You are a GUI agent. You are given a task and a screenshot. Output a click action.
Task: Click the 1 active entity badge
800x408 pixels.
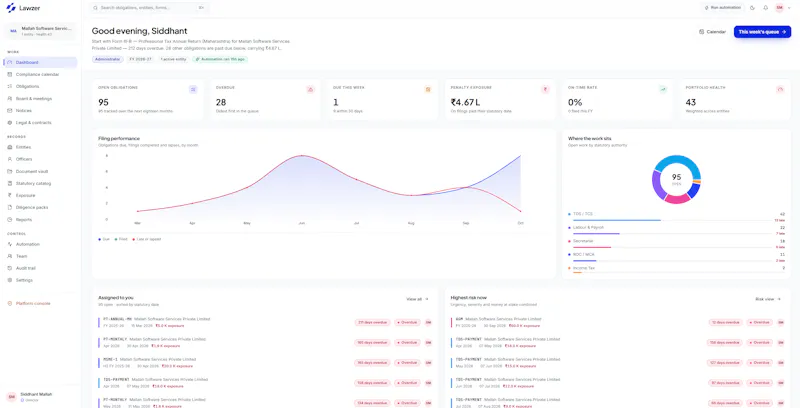pyautogui.click(x=173, y=59)
